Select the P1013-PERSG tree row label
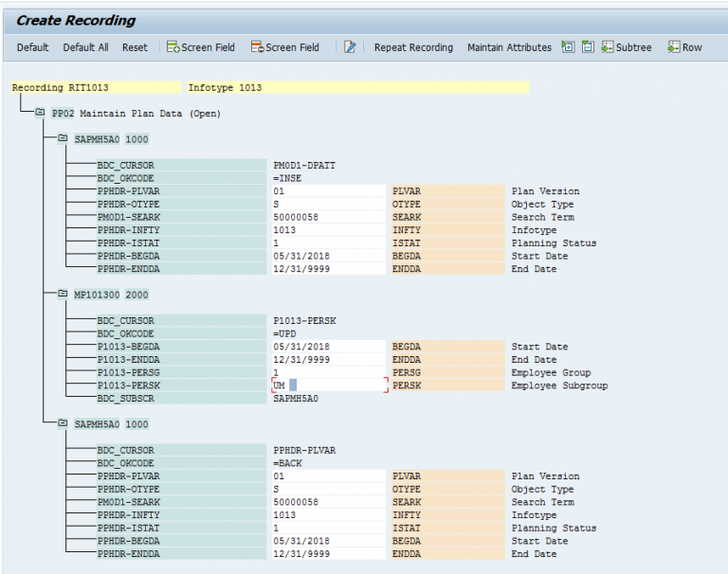This screenshot has height=574, width=728. [128, 373]
